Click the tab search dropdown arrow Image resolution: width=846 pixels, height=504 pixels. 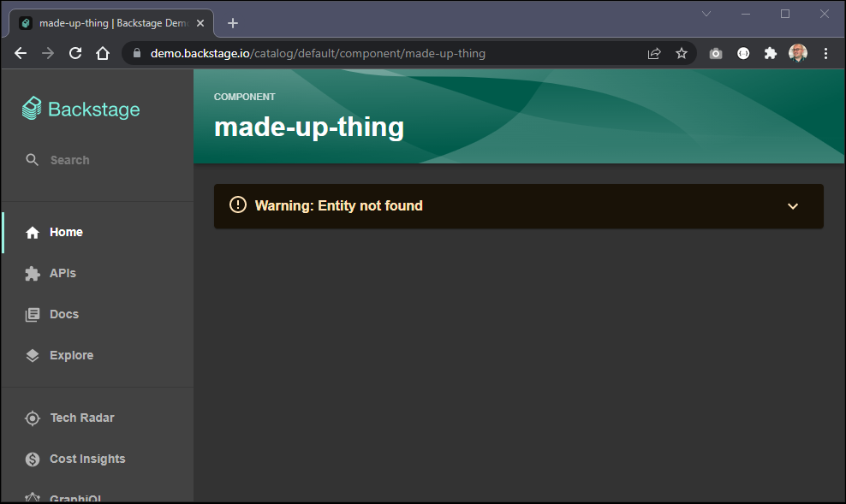pyautogui.click(x=706, y=14)
